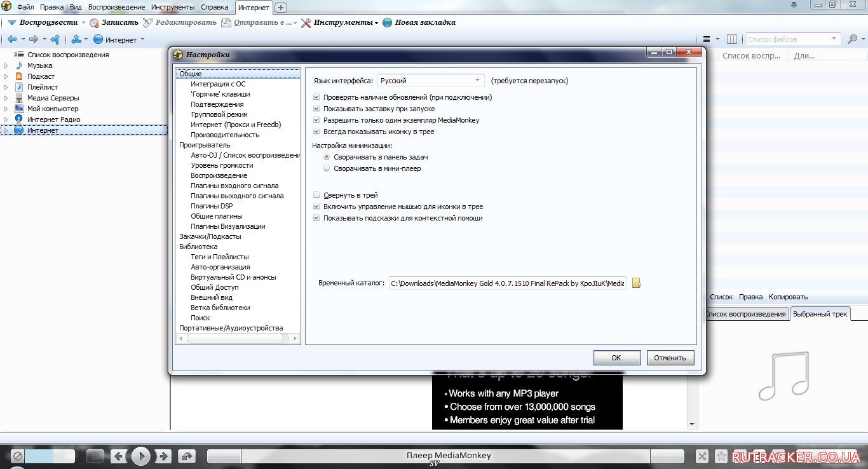Click the Интернет globe in navigation bar
Image resolution: width=868 pixels, height=469 pixels.
[98, 39]
